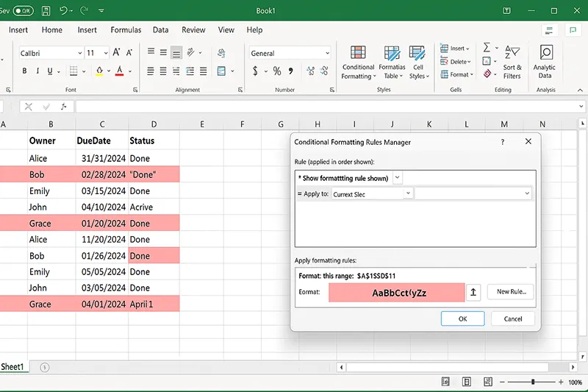Screen dimensions: 588x392
Task: Click Cancel in Rules Manager
Action: pos(512,319)
